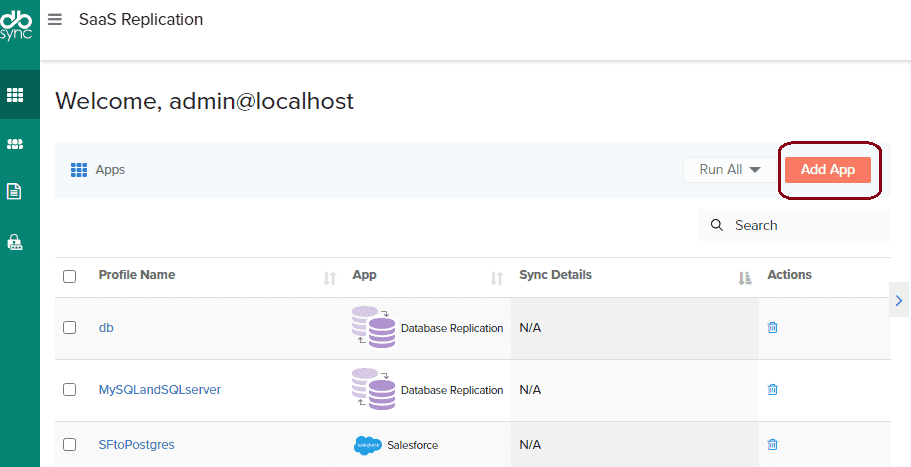Sort by the App column header
Viewport: 911px width, 467px height.
496,279
